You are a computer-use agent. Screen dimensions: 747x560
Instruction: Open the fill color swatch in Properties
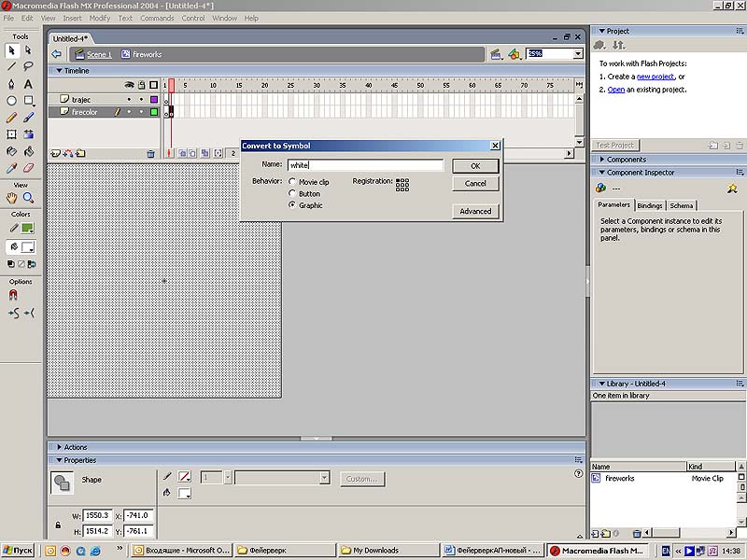pos(185,493)
